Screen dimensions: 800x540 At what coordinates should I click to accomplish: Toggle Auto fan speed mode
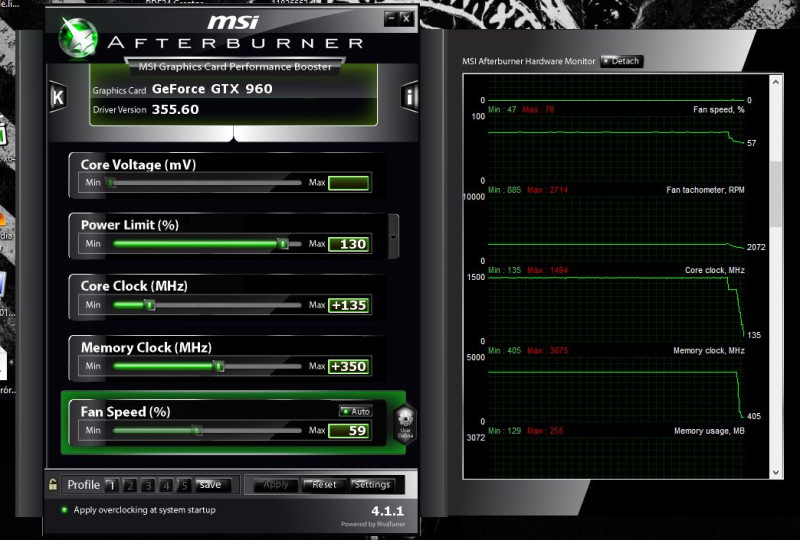(356, 411)
